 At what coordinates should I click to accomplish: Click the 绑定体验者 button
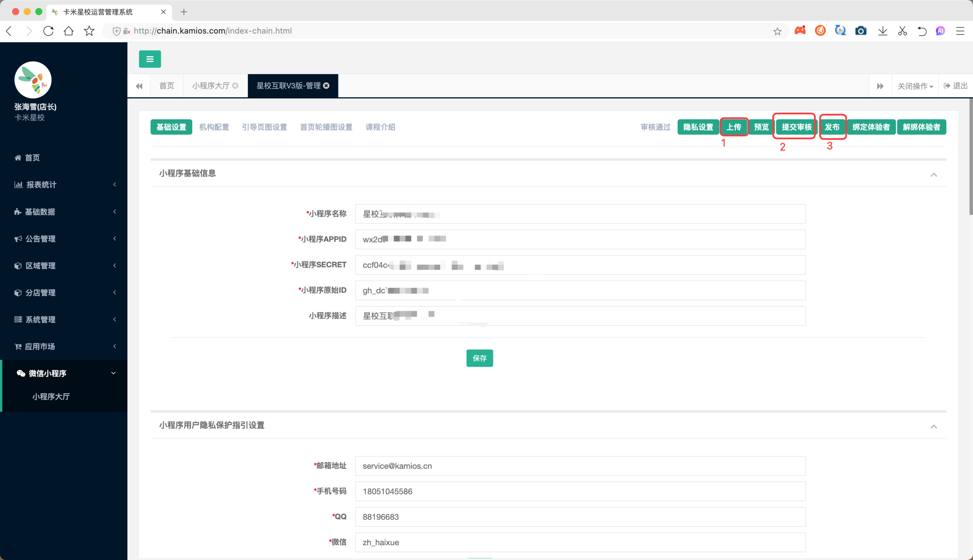[x=871, y=127]
